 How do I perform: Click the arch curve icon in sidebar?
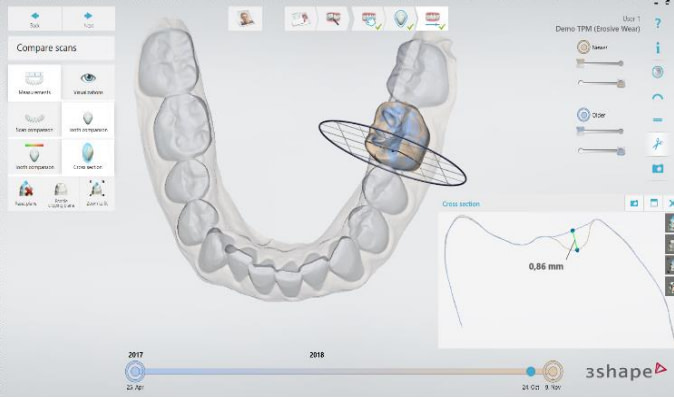[x=658, y=97]
